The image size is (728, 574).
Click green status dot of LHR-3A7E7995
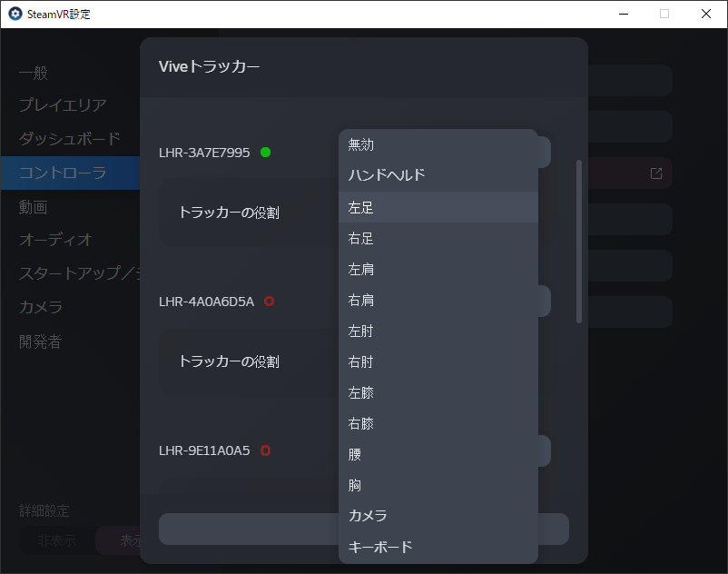pyautogui.click(x=266, y=152)
